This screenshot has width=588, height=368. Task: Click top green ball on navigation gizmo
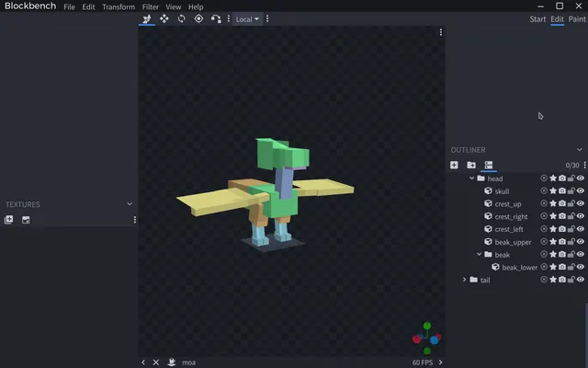point(427,326)
